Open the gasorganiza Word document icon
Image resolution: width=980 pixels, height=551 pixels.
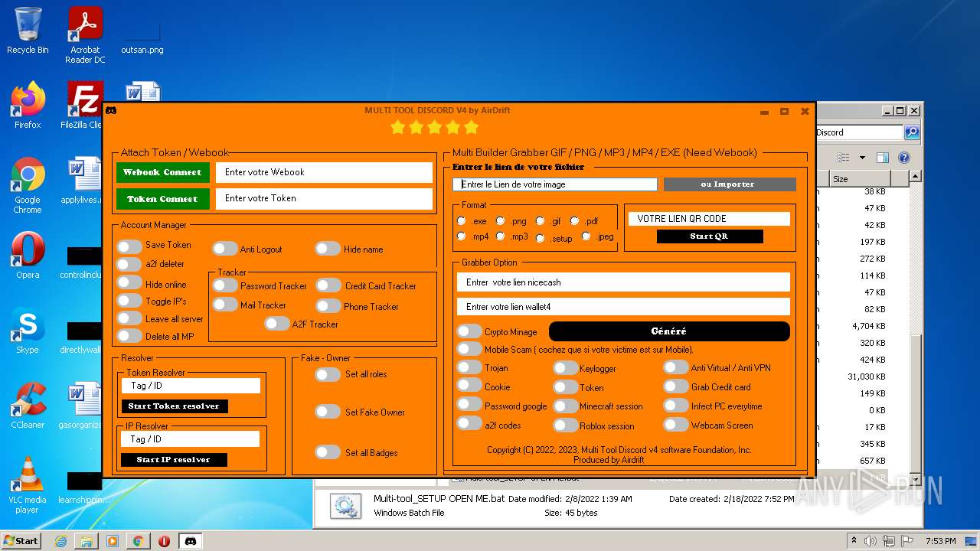click(83, 406)
